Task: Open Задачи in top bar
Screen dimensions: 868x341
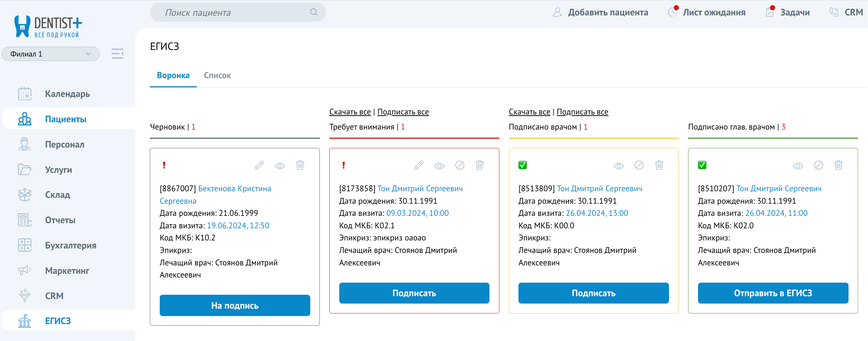Action: (x=788, y=12)
